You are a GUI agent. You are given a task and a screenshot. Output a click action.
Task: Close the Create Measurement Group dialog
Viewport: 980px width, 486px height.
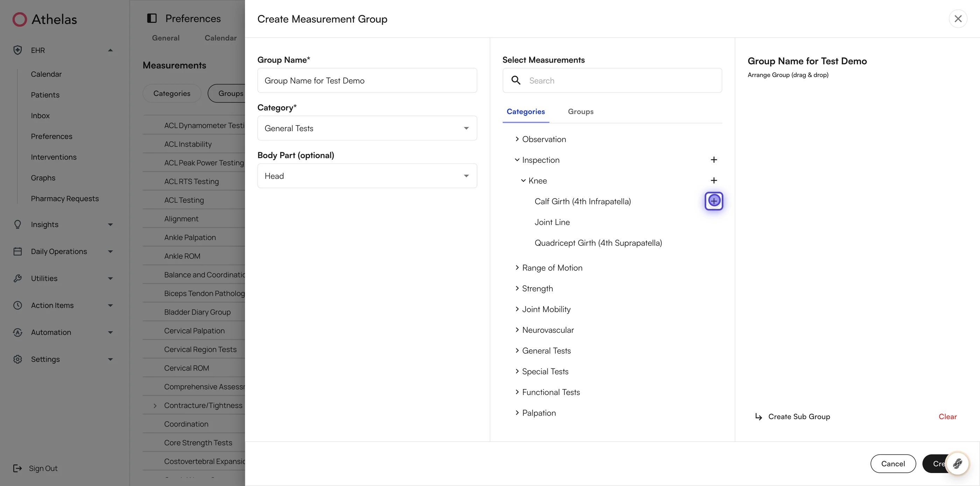(958, 19)
